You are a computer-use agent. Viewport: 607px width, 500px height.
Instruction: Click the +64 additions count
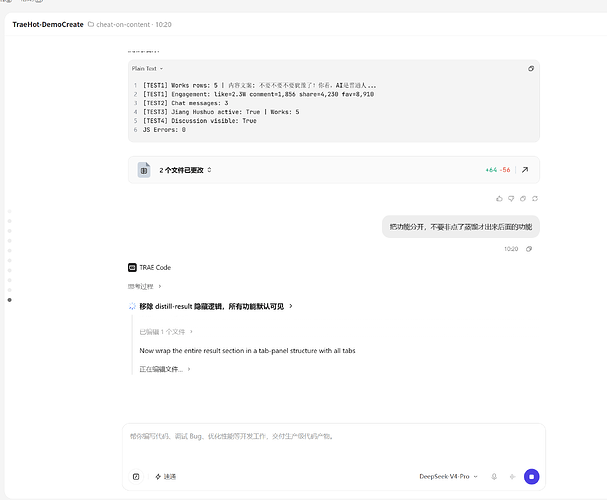[x=491, y=170]
